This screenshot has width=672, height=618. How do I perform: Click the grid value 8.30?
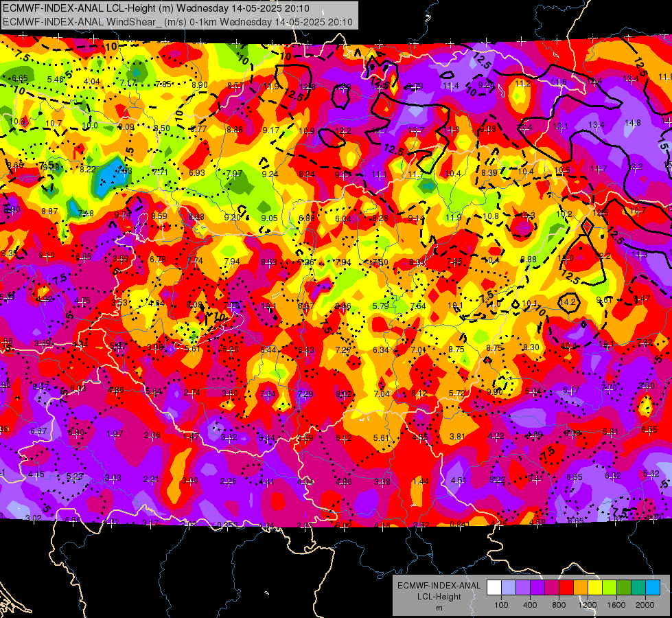pyautogui.click(x=531, y=347)
